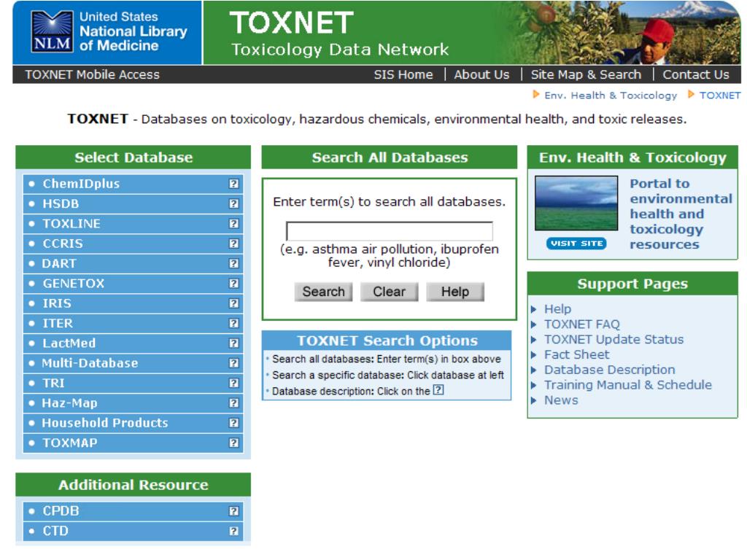This screenshot has height=560, width=747.
Task: Click question-mark icon in Search Options box
Action: click(438, 390)
